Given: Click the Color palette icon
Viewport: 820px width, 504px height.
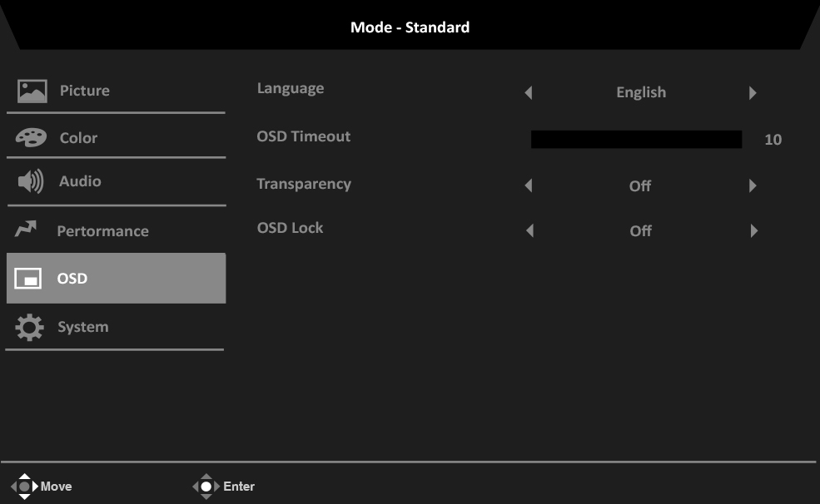Looking at the screenshot, I should pos(32,138).
